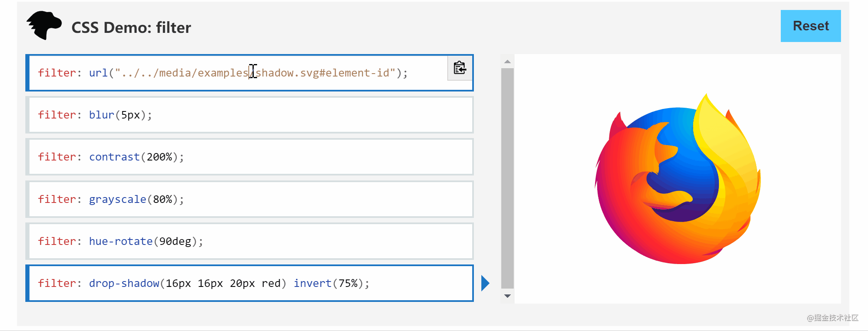The image size is (868, 331).
Task: Select the filter: hue-rotate(90deg) example
Action: click(x=250, y=241)
